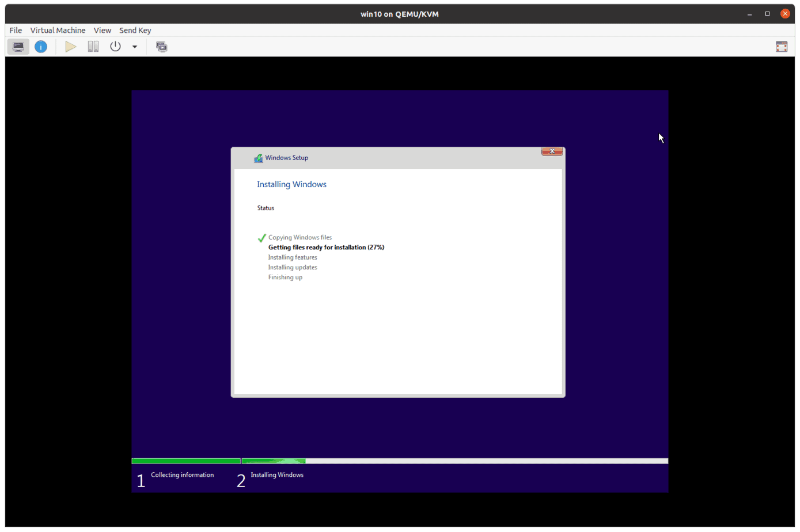Viewport: 800px width, 532px height.
Task: Click 'Status' label
Action: [x=266, y=208]
